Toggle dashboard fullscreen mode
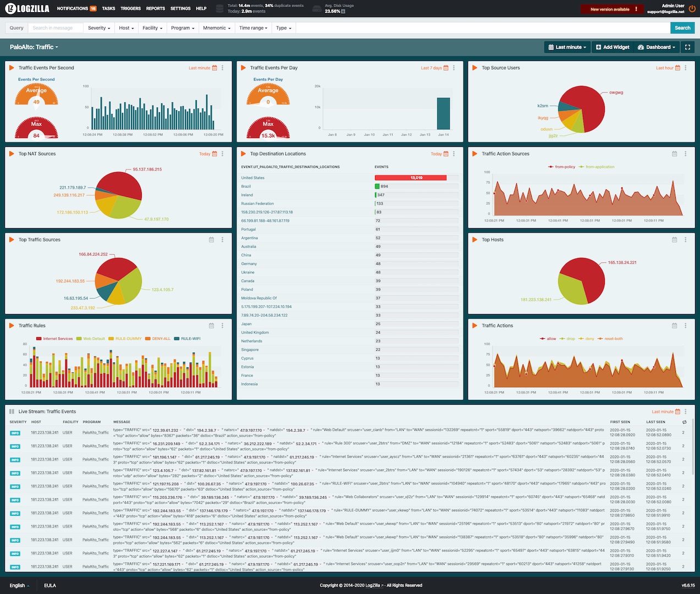The image size is (700, 594). pyautogui.click(x=688, y=47)
